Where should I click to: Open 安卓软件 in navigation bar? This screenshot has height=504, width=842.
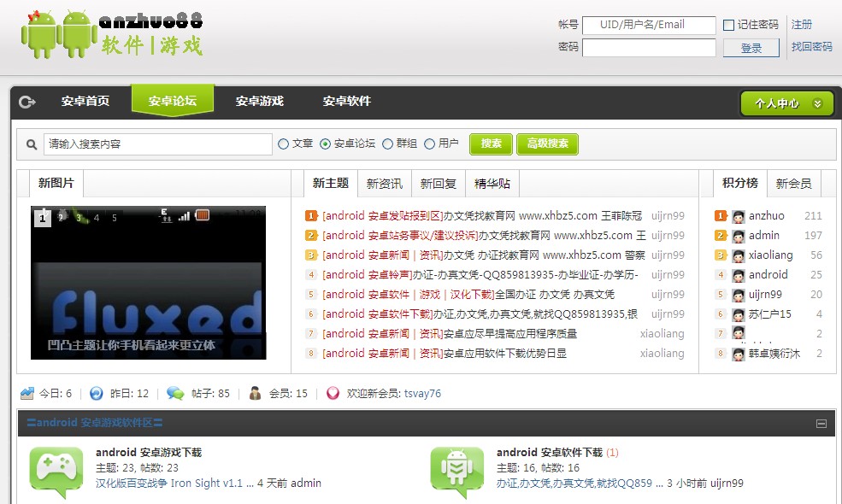[347, 101]
